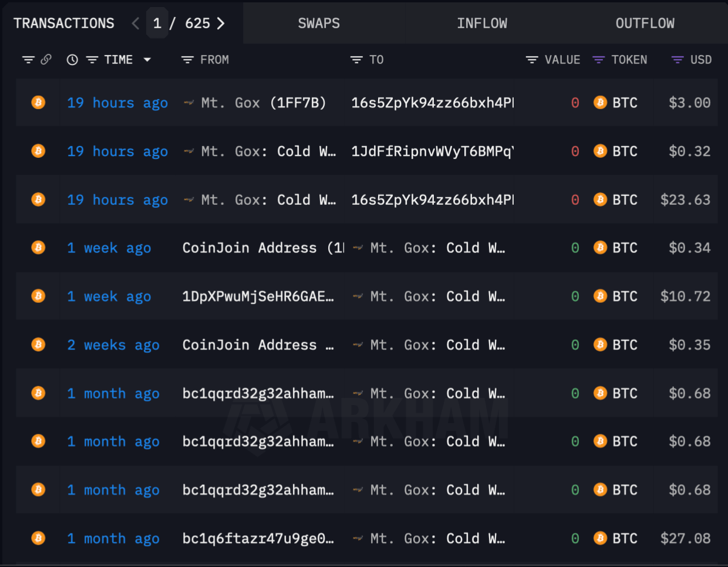Click BTC token label on $0.32 row
Screen dimensions: 728x567
(625, 151)
